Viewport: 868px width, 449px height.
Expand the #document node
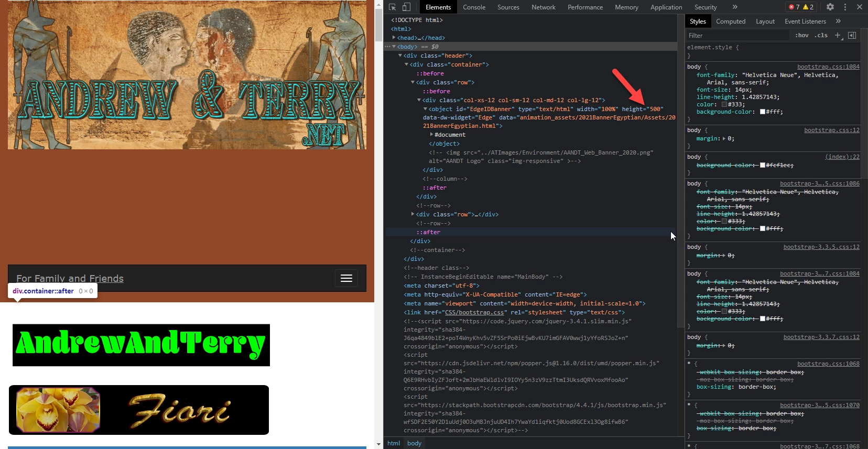click(x=431, y=135)
